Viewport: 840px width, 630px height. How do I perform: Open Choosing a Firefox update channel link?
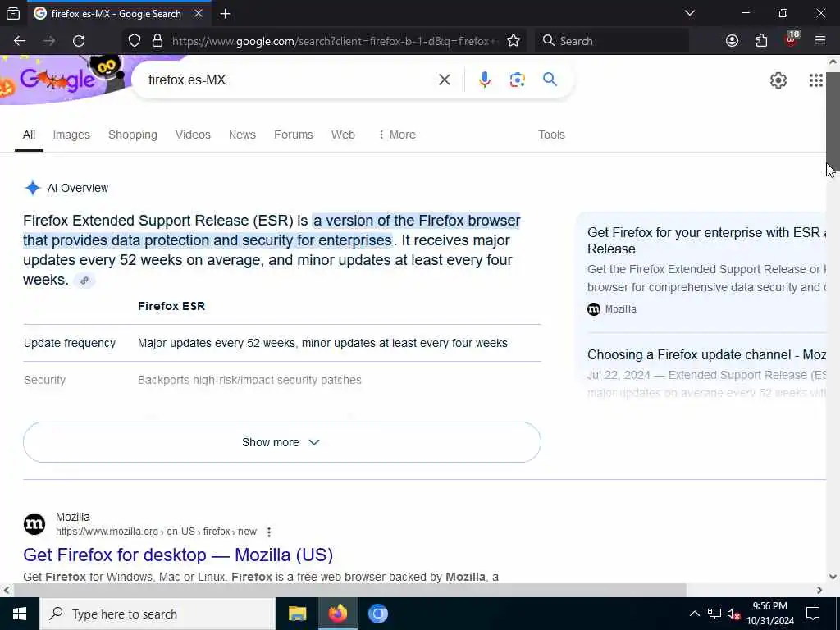click(x=706, y=354)
